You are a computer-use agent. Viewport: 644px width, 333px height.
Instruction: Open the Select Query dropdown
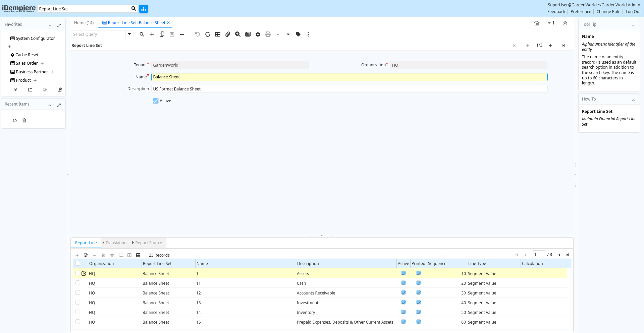129,34
